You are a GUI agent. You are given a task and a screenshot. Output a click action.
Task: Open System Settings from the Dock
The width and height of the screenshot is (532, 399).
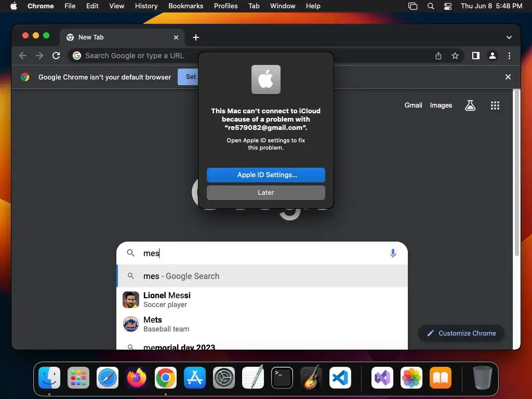point(223,378)
